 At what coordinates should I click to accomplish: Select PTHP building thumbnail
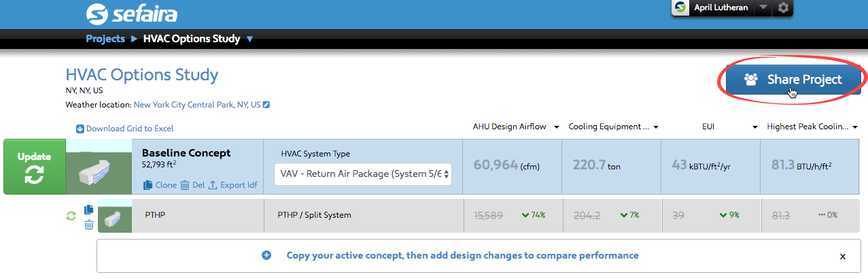click(115, 215)
